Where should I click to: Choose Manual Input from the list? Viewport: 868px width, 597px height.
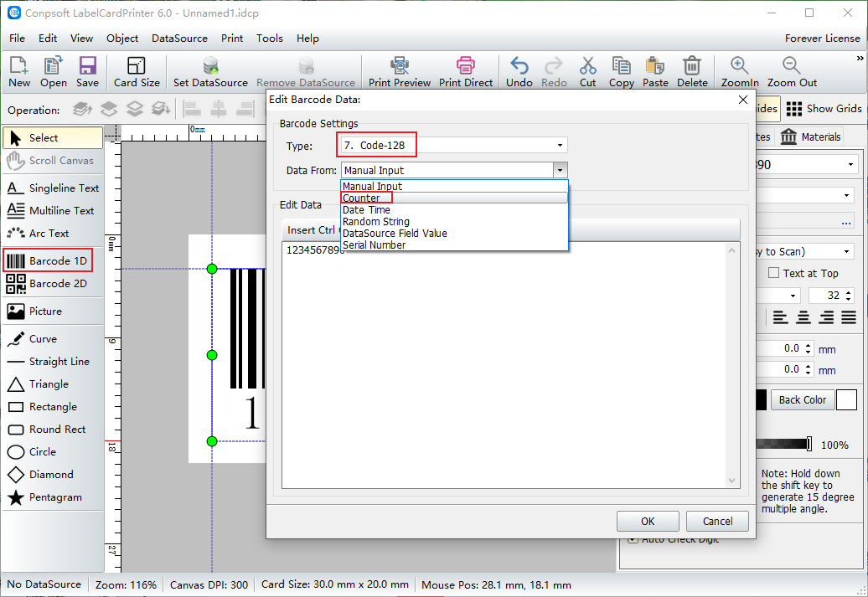click(454, 186)
